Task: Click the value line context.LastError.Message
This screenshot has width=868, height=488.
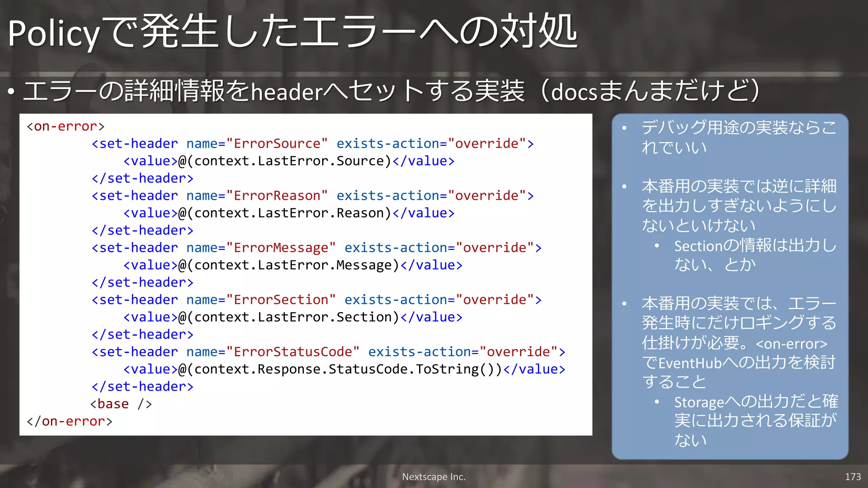Action: [x=293, y=265]
